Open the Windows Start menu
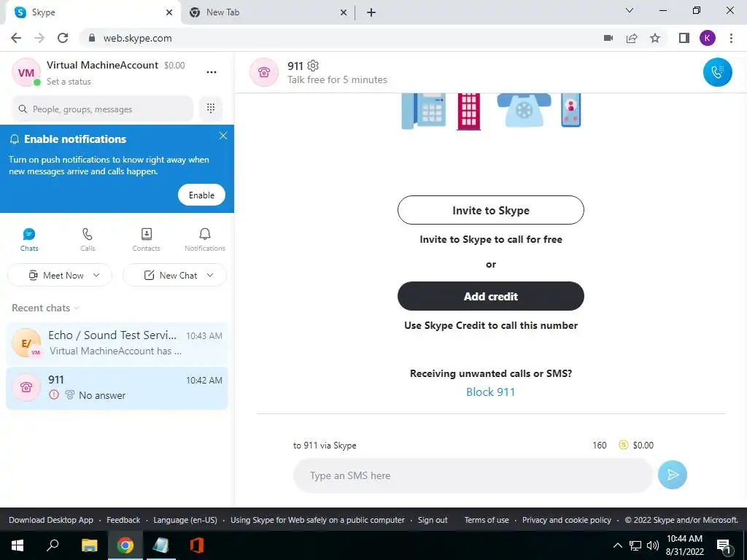The width and height of the screenshot is (747, 560). (18, 545)
